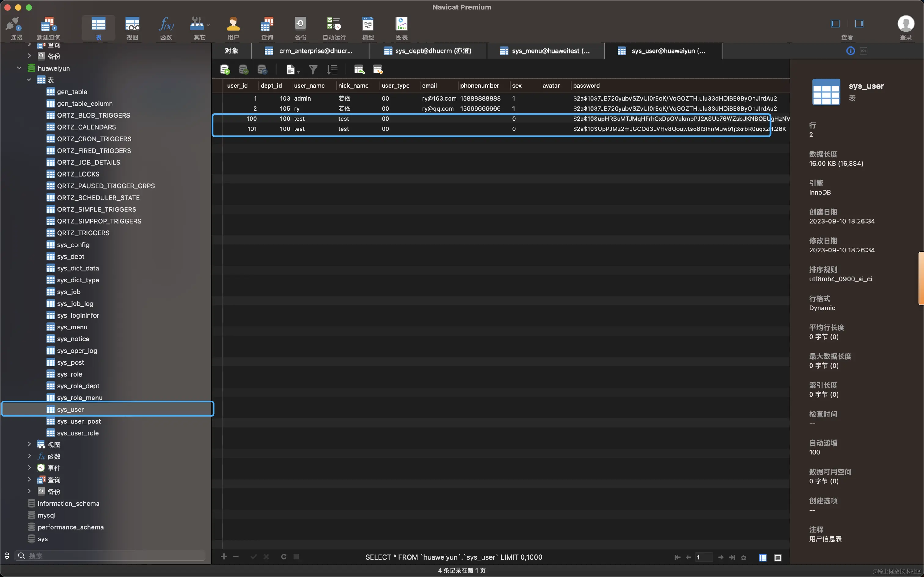The width and height of the screenshot is (924, 577).
Task: Toggle the left sidebar panel visibility
Action: pyautogui.click(x=835, y=24)
